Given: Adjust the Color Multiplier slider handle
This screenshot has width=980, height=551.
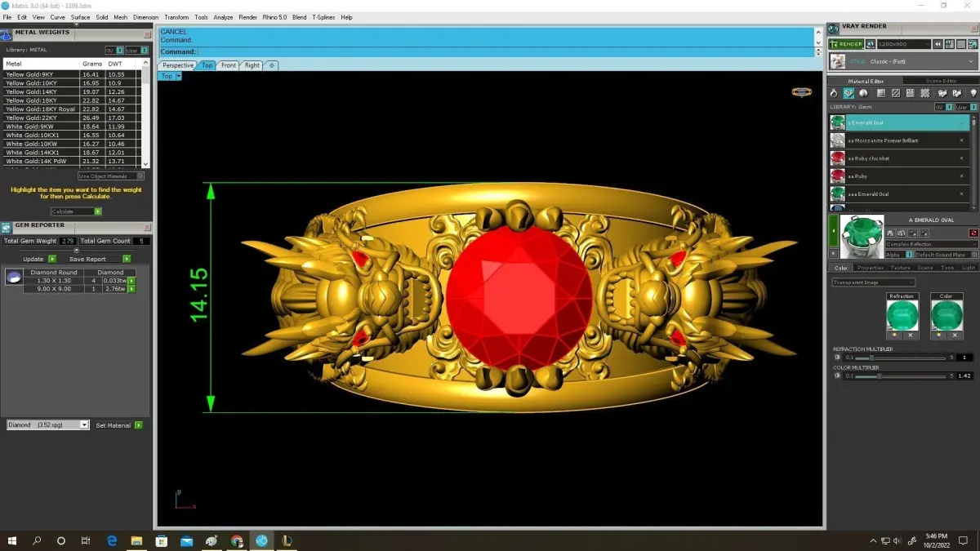Looking at the screenshot, I should click(880, 375).
